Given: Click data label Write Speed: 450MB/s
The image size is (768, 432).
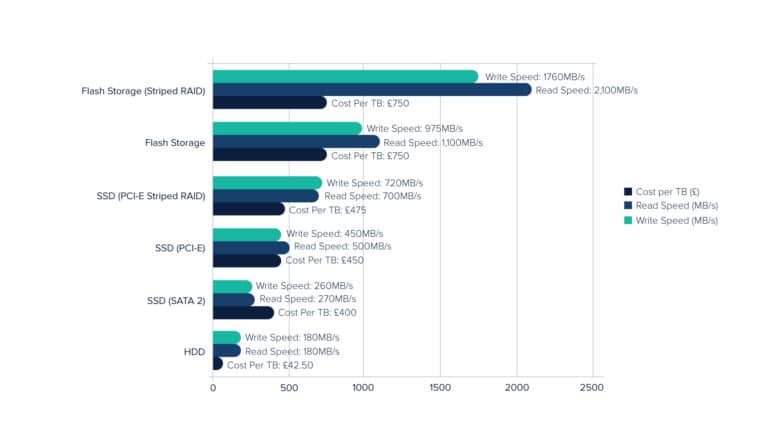Looking at the screenshot, I should 335,234.
